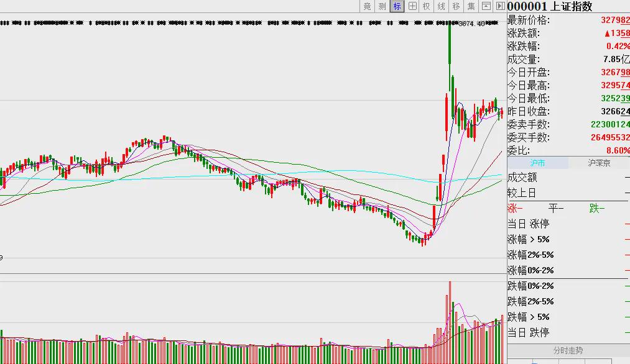
Task: Click the 竞 toolbar button
Action: [x=367, y=6]
